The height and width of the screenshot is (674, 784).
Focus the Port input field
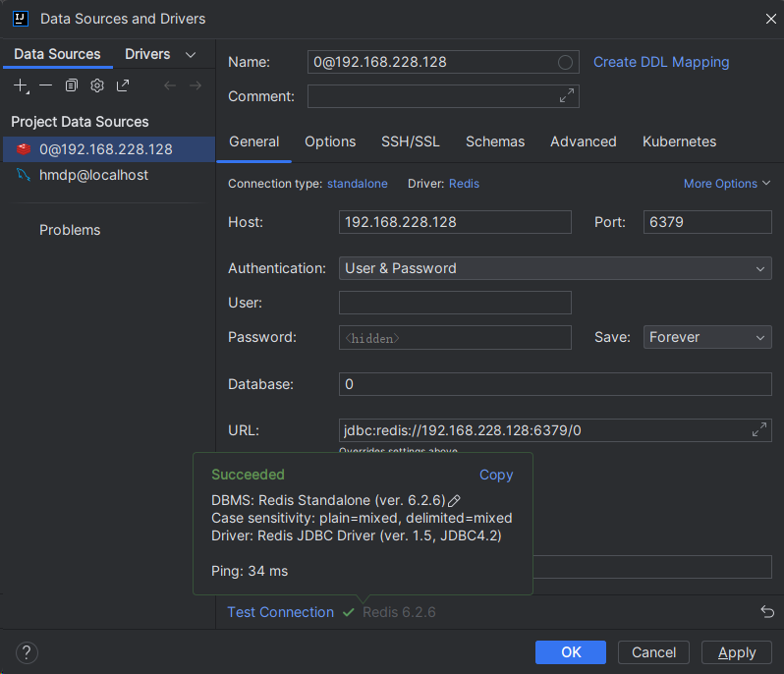(707, 222)
